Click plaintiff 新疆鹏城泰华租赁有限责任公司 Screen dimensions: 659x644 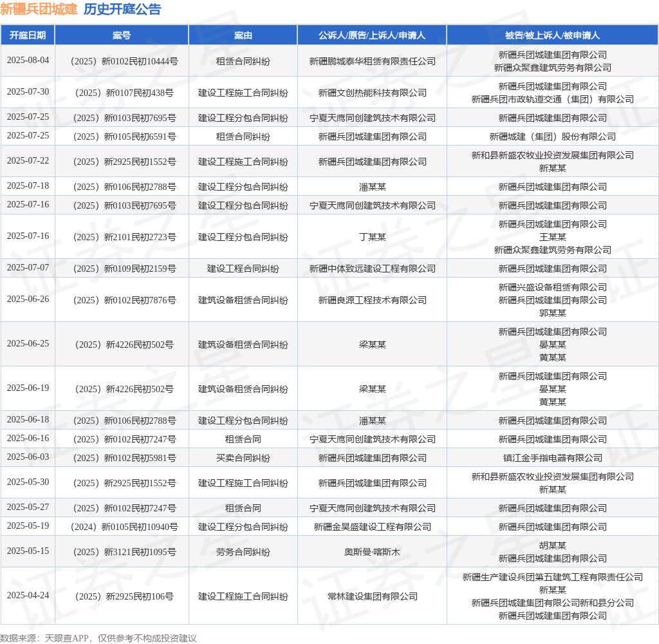coord(373,61)
